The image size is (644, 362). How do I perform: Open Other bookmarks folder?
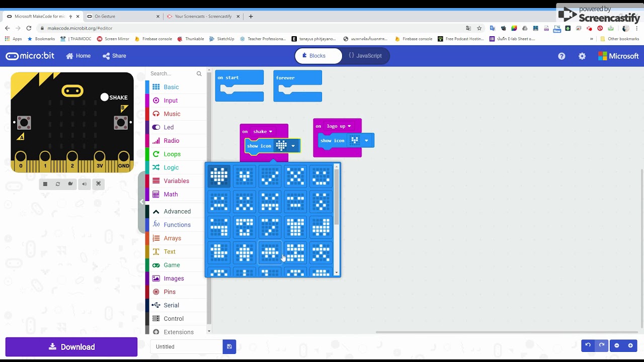pos(619,39)
